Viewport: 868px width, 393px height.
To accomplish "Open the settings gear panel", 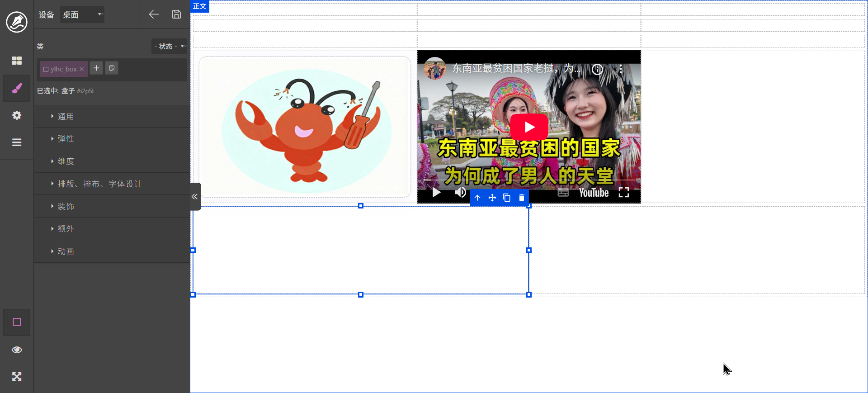I will (17, 115).
